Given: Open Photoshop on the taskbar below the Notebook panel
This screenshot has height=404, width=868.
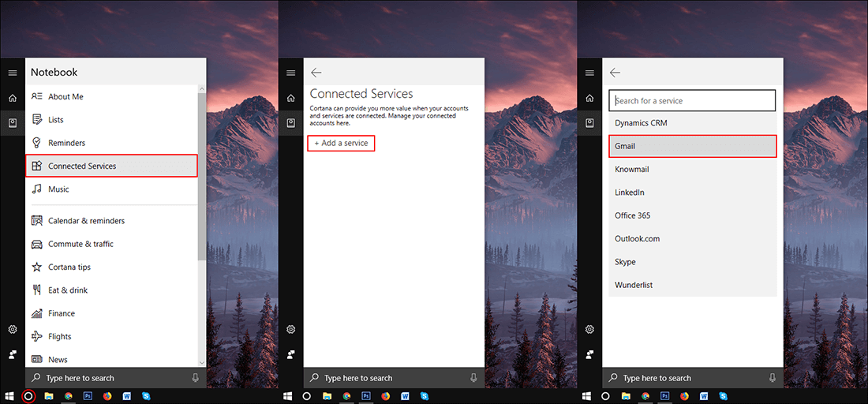Looking at the screenshot, I should pyautogui.click(x=88, y=396).
